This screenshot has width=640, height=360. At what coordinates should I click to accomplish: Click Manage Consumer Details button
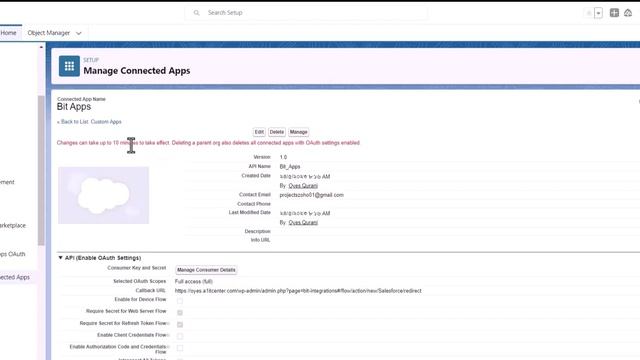pyautogui.click(x=206, y=270)
